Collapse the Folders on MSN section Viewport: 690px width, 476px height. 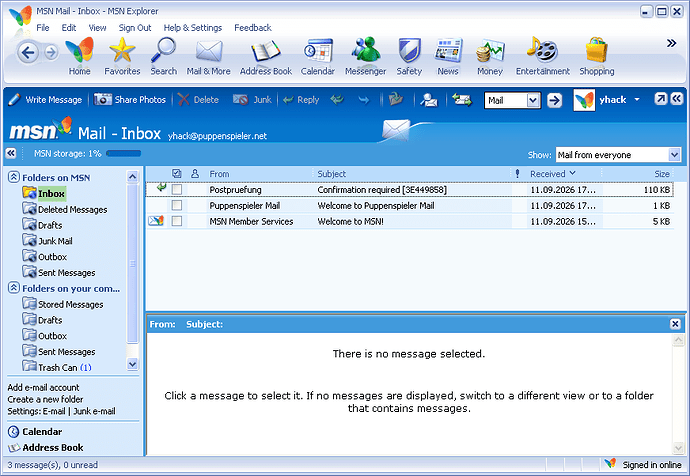pos(14,177)
